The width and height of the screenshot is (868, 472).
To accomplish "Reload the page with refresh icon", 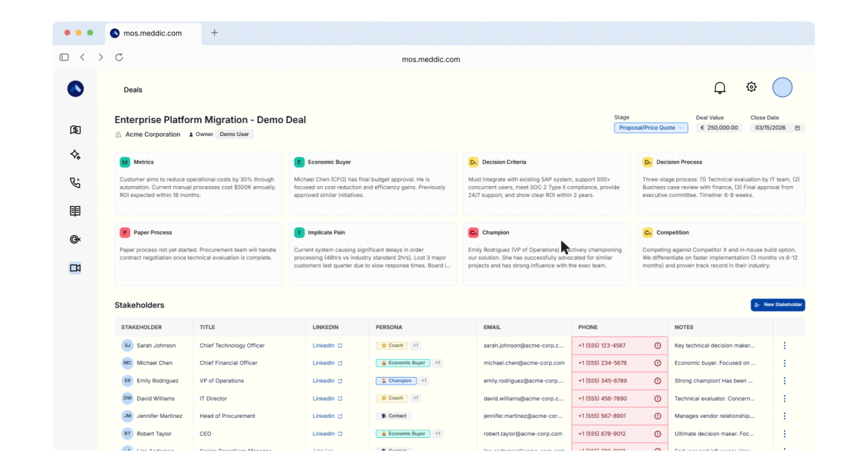I will click(x=119, y=57).
